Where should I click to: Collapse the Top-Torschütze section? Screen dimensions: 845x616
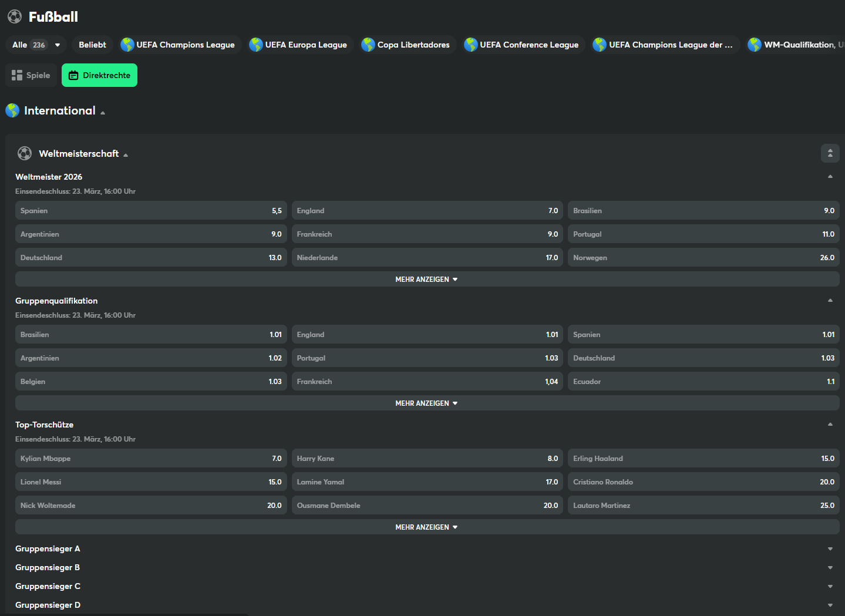pyautogui.click(x=830, y=424)
